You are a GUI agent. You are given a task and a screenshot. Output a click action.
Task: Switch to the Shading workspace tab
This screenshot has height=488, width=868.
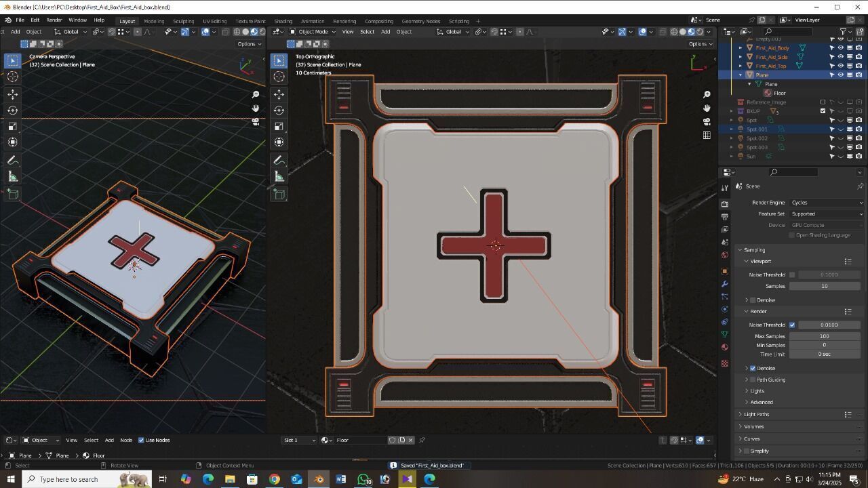pos(283,21)
